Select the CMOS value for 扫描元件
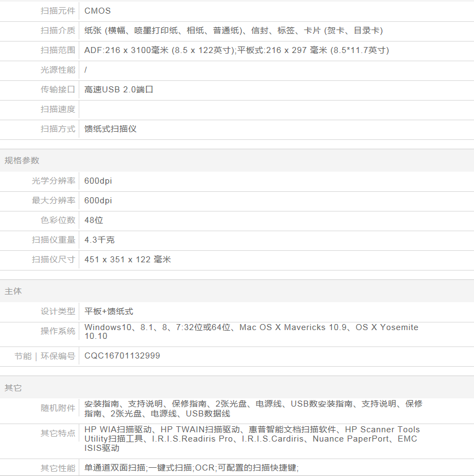 click(98, 11)
